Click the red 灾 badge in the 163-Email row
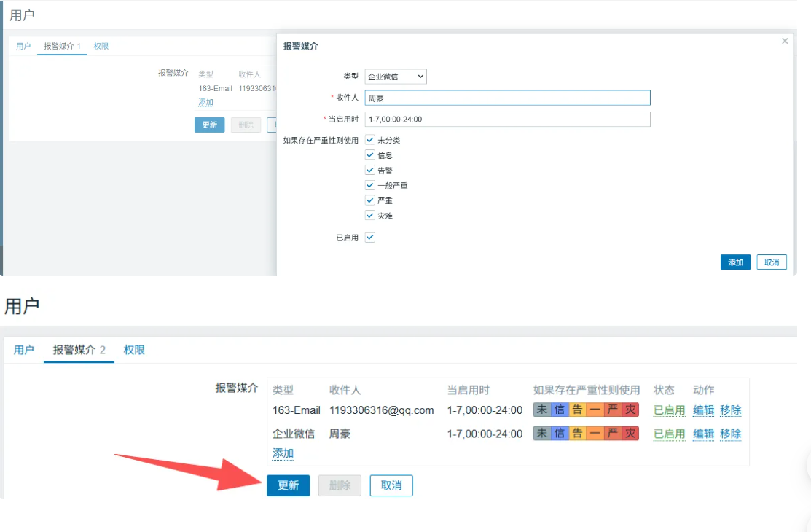This screenshot has width=811, height=532. (x=630, y=410)
